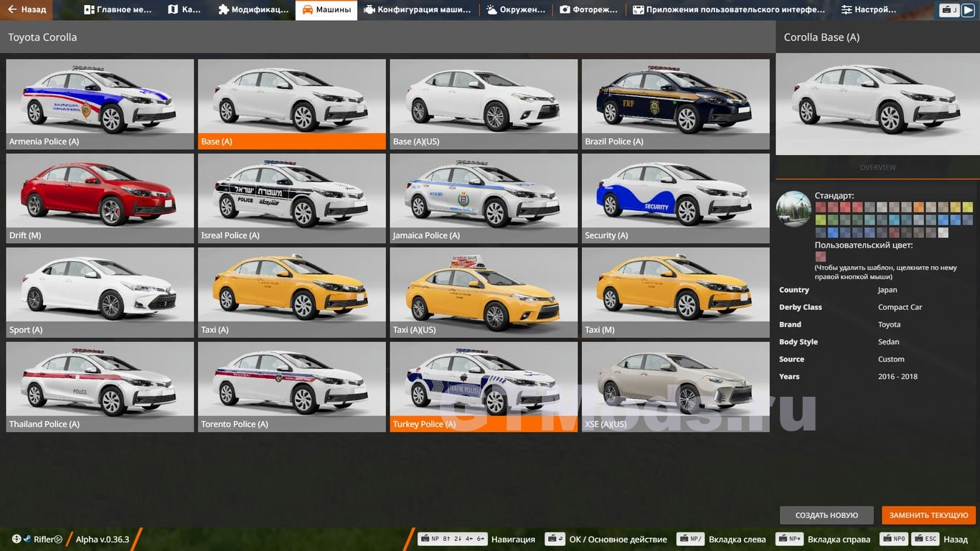Select the red Drift (M) configuration
Viewport: 980px width, 551px height.
click(100, 198)
